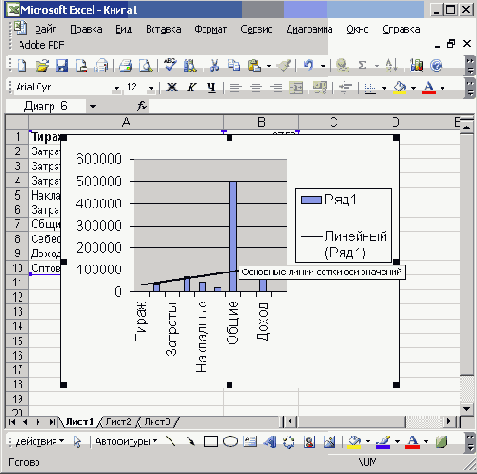Open the Диаграмма menu
This screenshot has width=477, height=474.
[x=309, y=30]
